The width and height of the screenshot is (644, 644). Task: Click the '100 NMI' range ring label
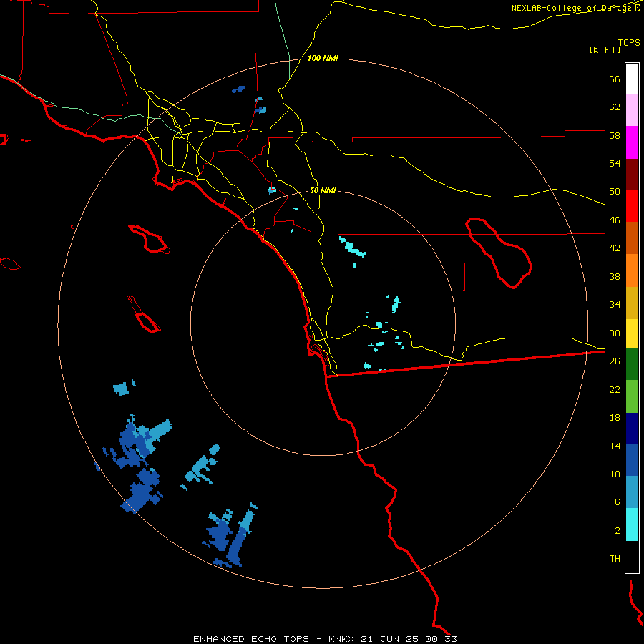click(x=323, y=59)
